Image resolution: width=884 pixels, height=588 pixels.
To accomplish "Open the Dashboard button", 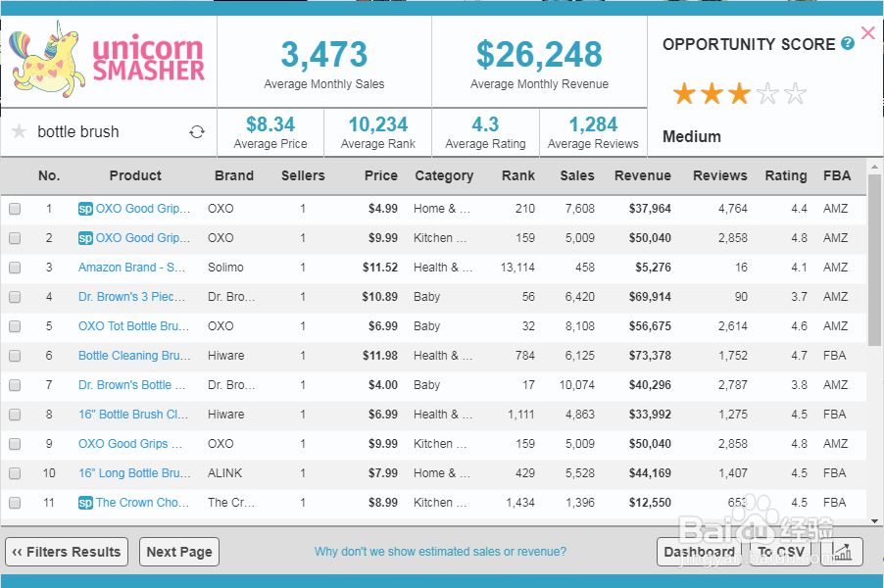I will click(x=699, y=552).
